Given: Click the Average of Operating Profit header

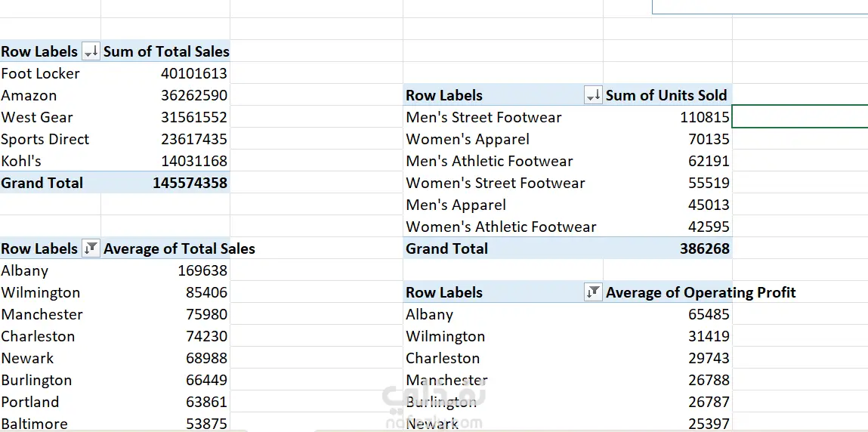Looking at the screenshot, I should pyautogui.click(x=700, y=292).
